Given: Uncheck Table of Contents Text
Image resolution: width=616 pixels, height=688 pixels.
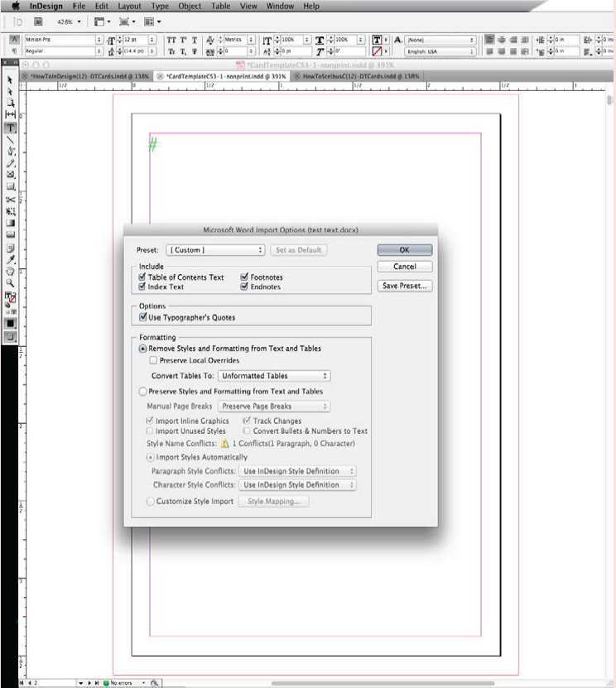Looking at the screenshot, I should point(143,277).
